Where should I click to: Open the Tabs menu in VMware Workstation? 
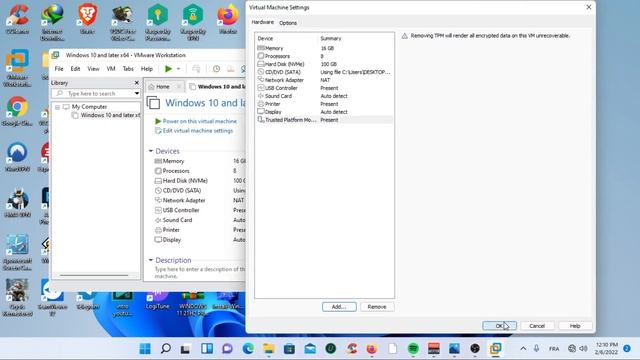128,69
